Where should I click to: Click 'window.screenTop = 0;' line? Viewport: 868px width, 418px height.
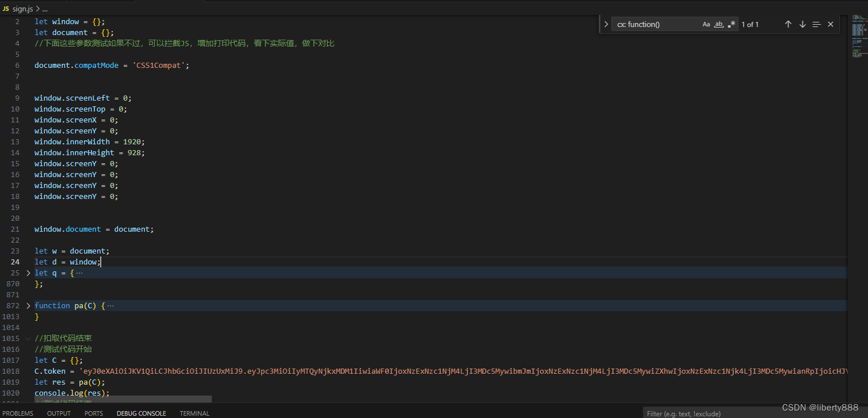[x=81, y=109]
